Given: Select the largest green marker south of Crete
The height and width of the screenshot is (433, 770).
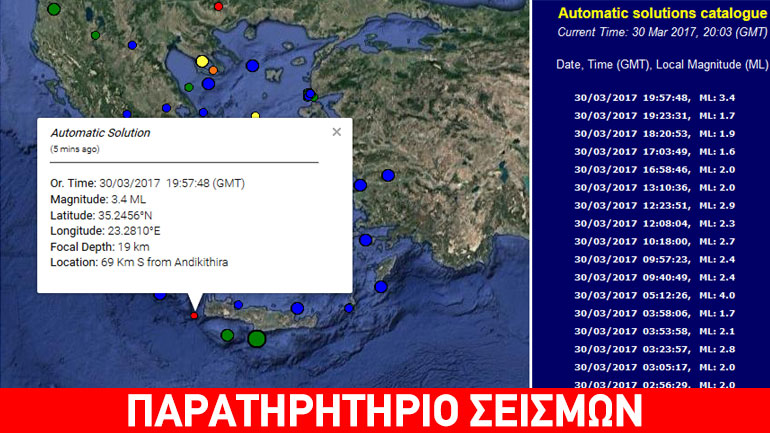Looking at the screenshot, I should tap(257, 339).
